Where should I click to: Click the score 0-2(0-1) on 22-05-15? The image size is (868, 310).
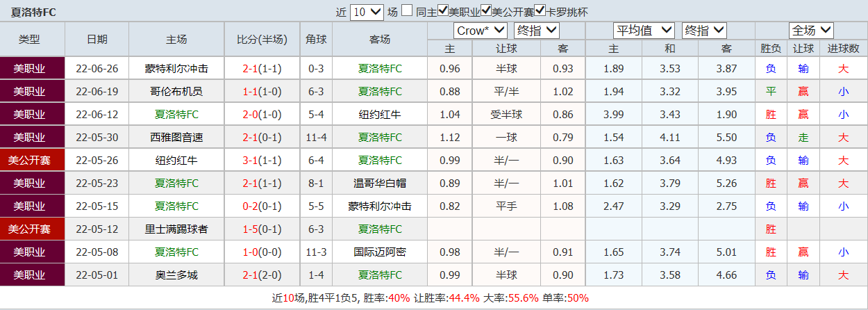point(262,206)
